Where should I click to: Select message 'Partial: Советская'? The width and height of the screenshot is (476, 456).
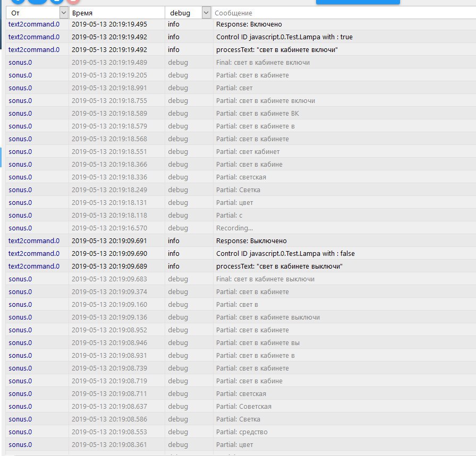[244, 407]
